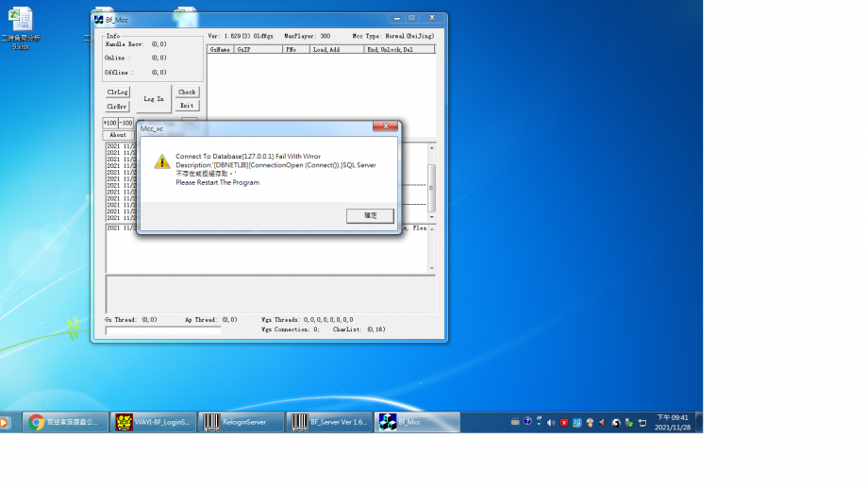Close the Mcc_vc error dialog
This screenshot has height=489, width=868.
(384, 126)
